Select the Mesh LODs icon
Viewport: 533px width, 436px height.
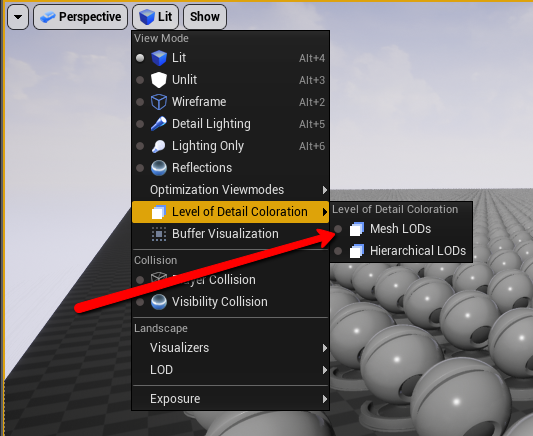[x=357, y=229]
